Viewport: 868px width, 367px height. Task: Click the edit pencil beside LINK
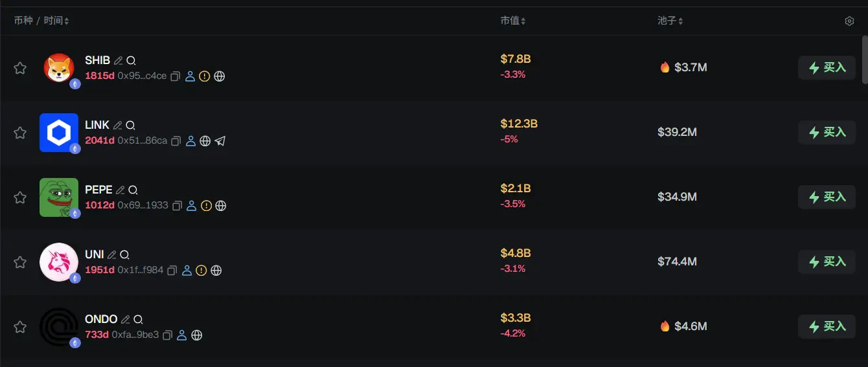[x=117, y=126]
